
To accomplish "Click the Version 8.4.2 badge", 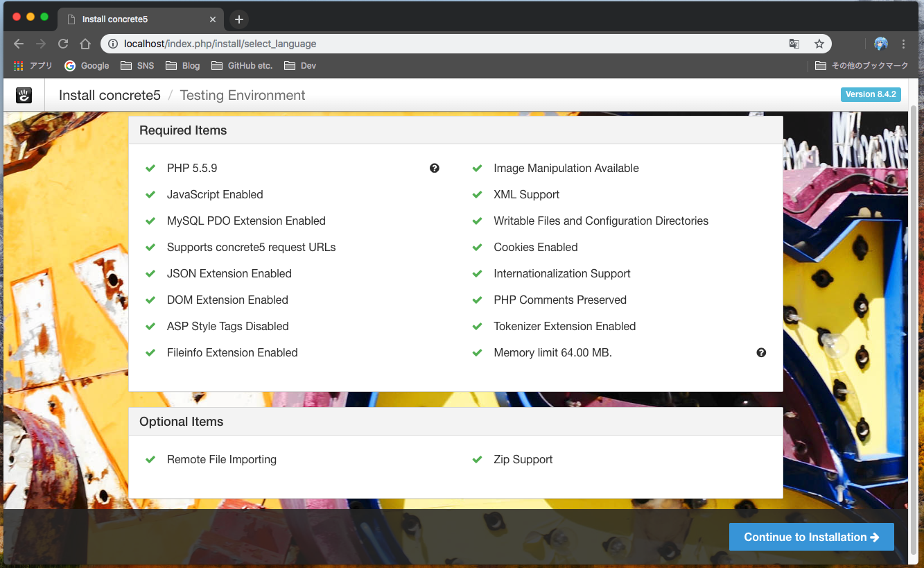I will tap(871, 94).
